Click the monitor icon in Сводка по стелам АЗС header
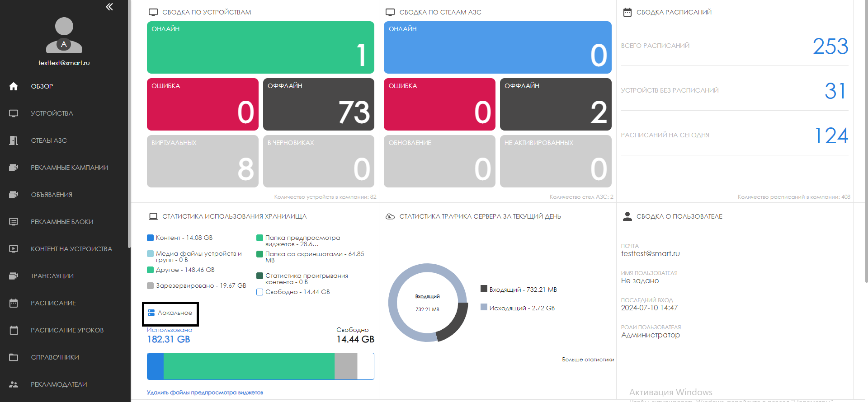The image size is (868, 402). 390,12
